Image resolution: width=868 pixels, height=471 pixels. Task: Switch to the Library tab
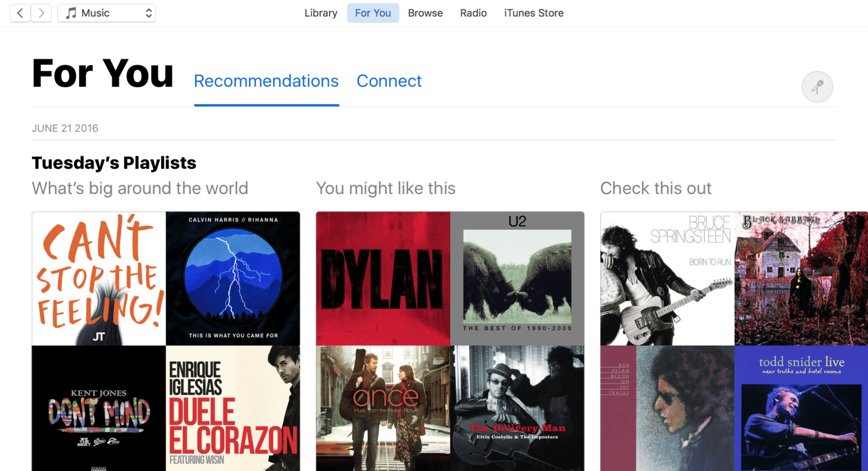pyautogui.click(x=321, y=13)
